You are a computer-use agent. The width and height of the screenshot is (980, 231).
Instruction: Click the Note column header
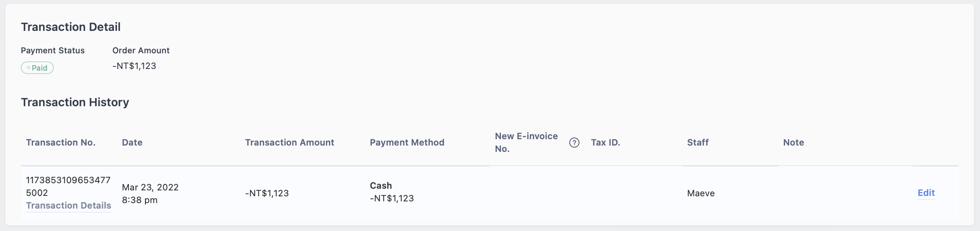[x=793, y=143]
